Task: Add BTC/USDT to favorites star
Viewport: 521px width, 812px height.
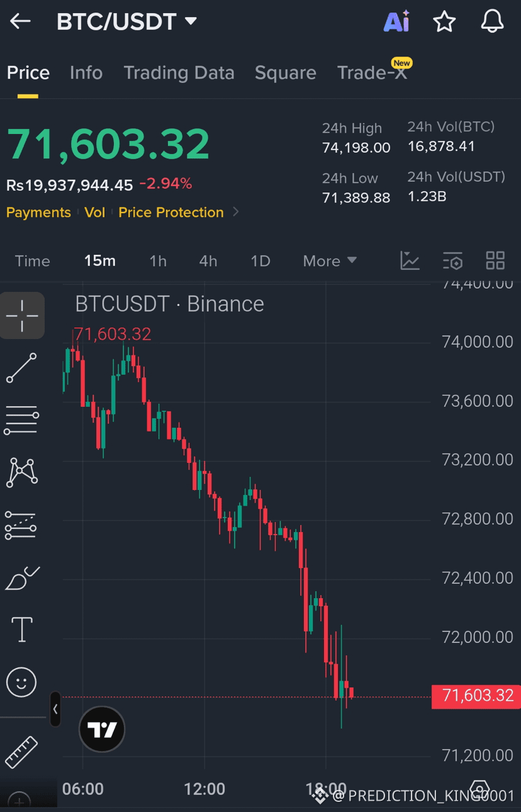Action: click(444, 21)
